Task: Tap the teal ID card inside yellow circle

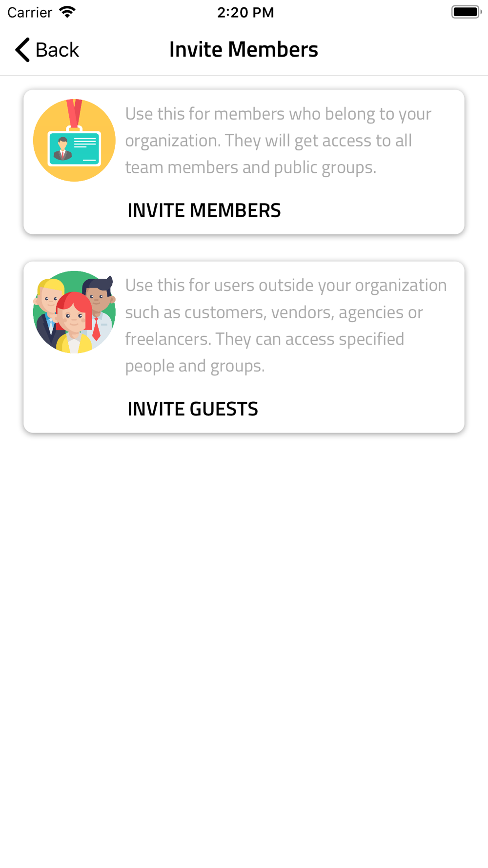Action: (74, 148)
